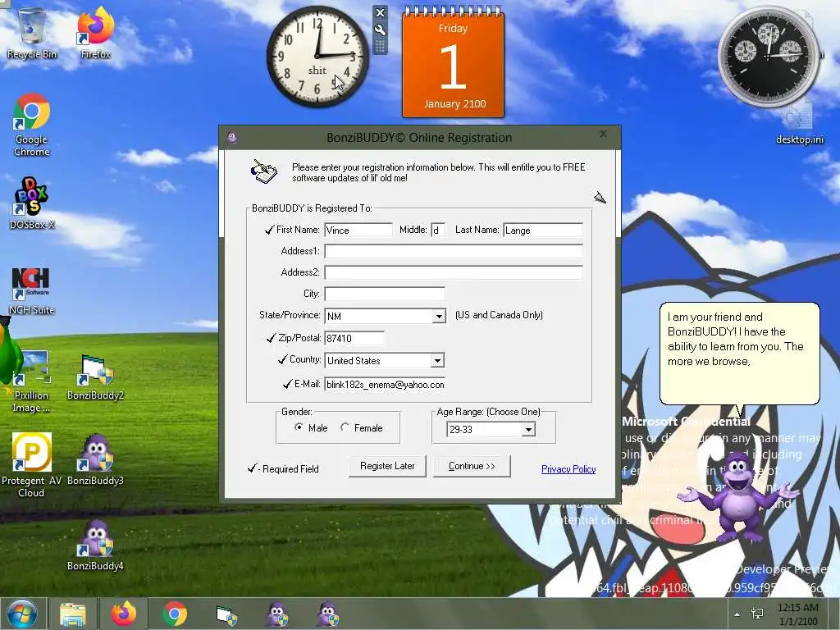Image resolution: width=840 pixels, height=630 pixels.
Task: Expand the Country dropdown arrow
Action: [438, 361]
